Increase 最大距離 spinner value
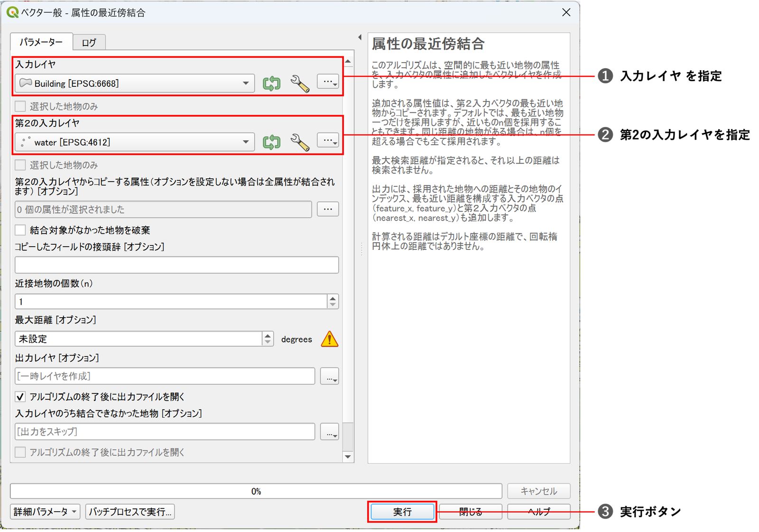 268,335
